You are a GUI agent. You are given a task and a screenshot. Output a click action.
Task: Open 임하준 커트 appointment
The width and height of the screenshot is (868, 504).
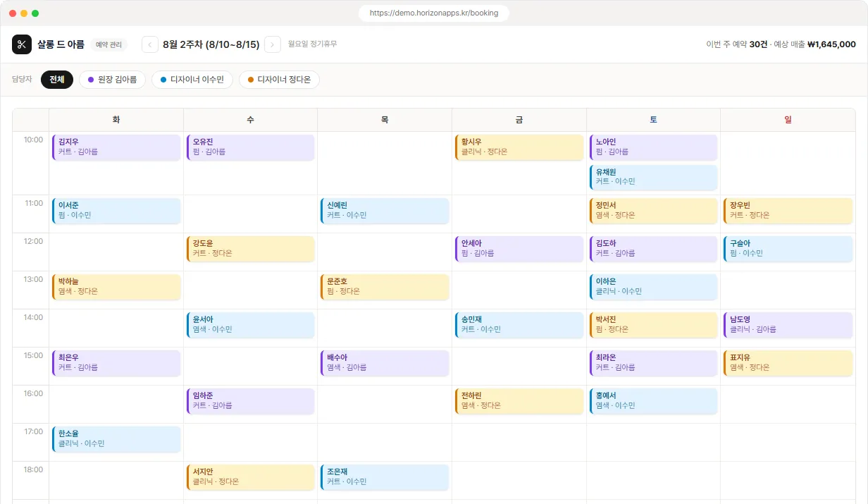tap(250, 401)
